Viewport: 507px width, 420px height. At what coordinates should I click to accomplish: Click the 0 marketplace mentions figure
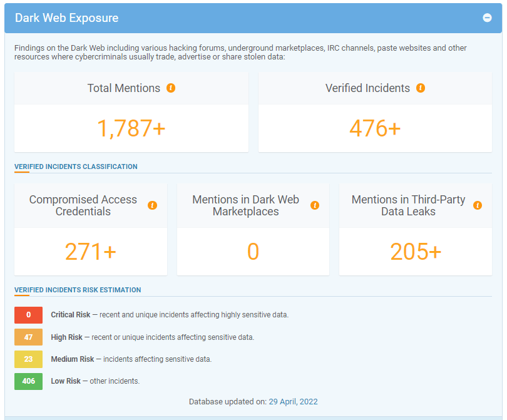pos(253,252)
